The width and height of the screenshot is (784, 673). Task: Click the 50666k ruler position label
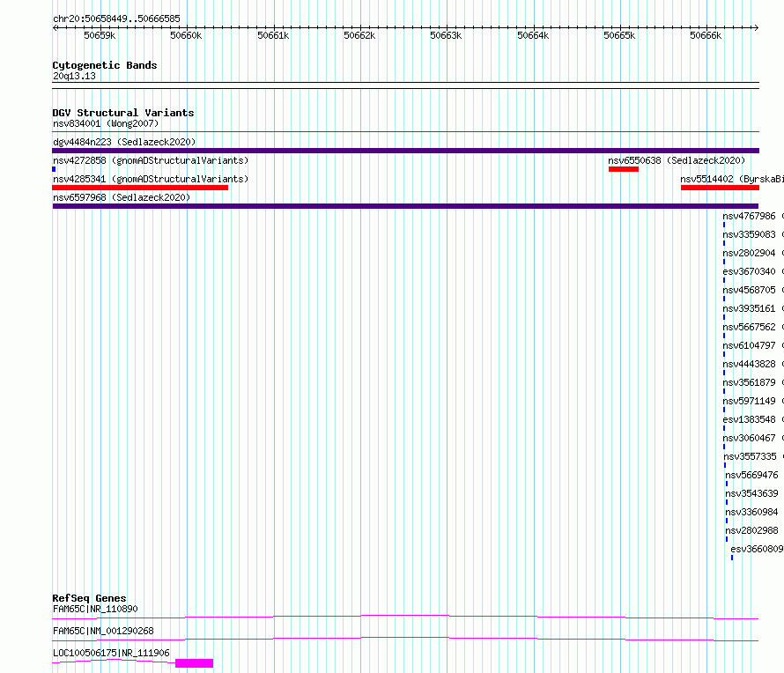(x=706, y=35)
